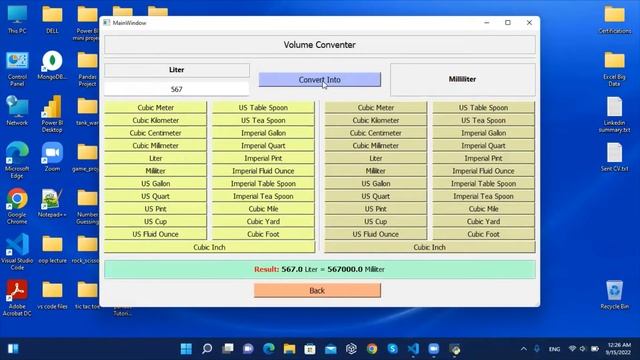Select yellow source-unit US Quart button
Screen dimensions: 640x360
pos(156,196)
